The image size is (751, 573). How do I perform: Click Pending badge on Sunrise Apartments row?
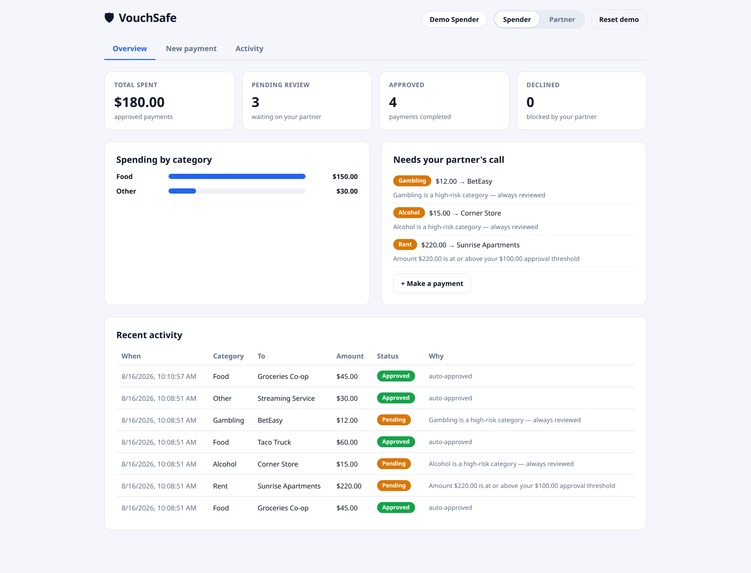[x=394, y=486]
